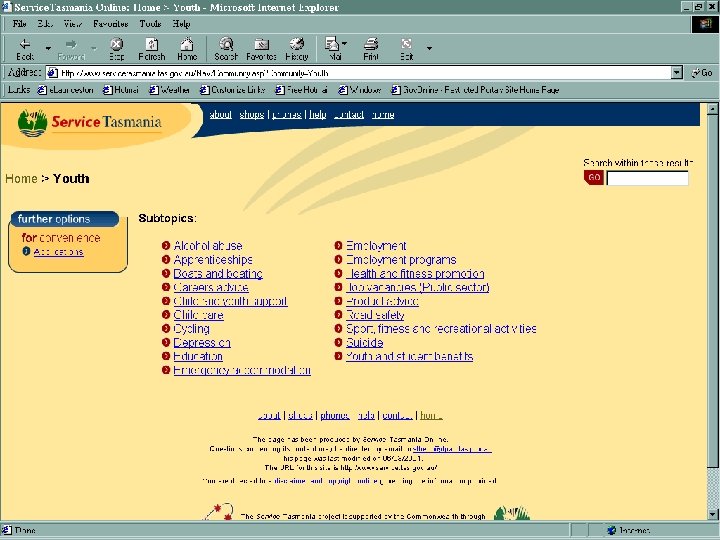The width and height of the screenshot is (720, 540).
Task: Click the Stop loading icon
Action: click(x=117, y=49)
